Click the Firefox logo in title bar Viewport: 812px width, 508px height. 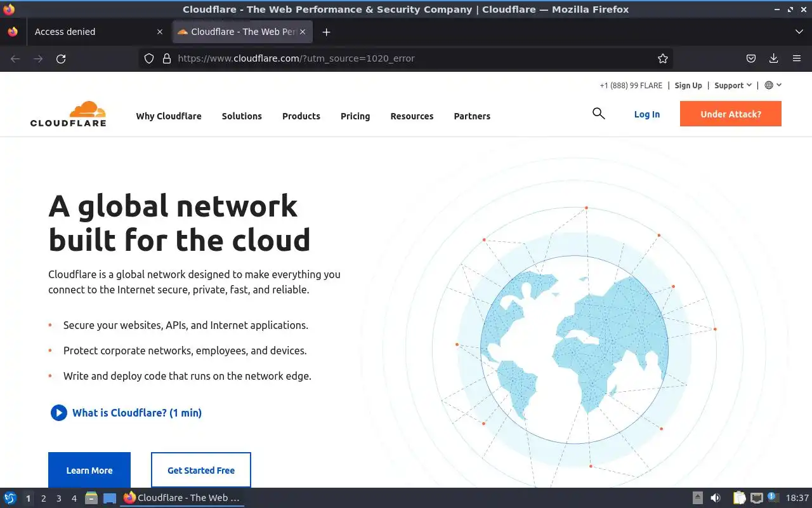(x=9, y=9)
